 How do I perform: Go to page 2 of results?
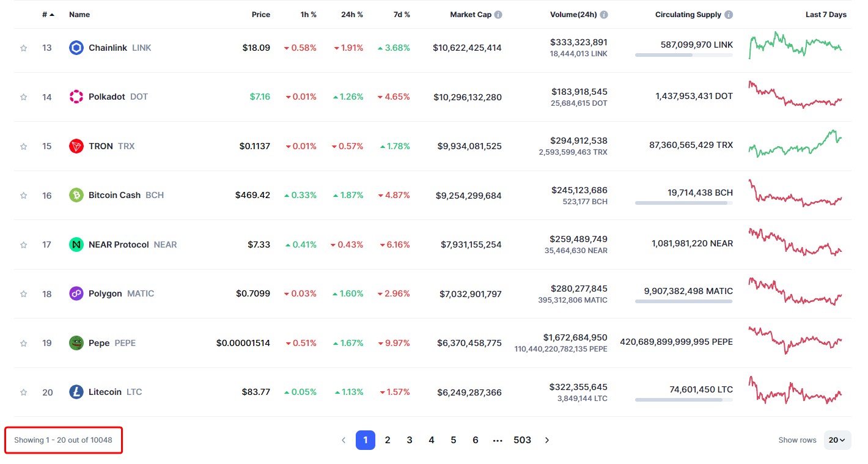point(388,440)
